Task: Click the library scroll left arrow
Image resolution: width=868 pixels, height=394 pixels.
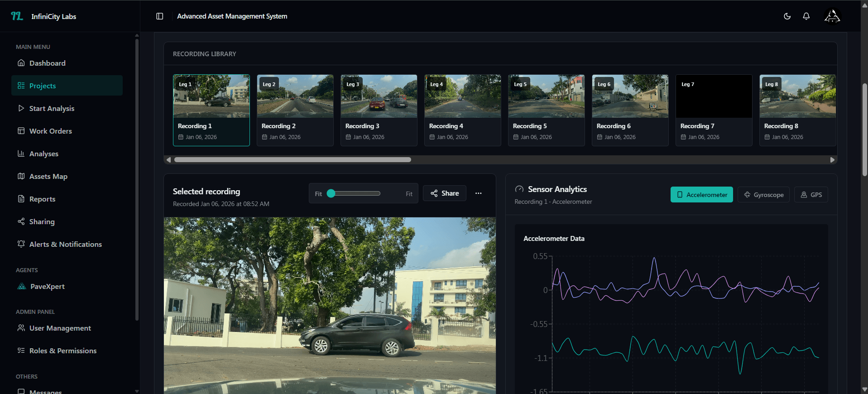Action: coord(168,160)
